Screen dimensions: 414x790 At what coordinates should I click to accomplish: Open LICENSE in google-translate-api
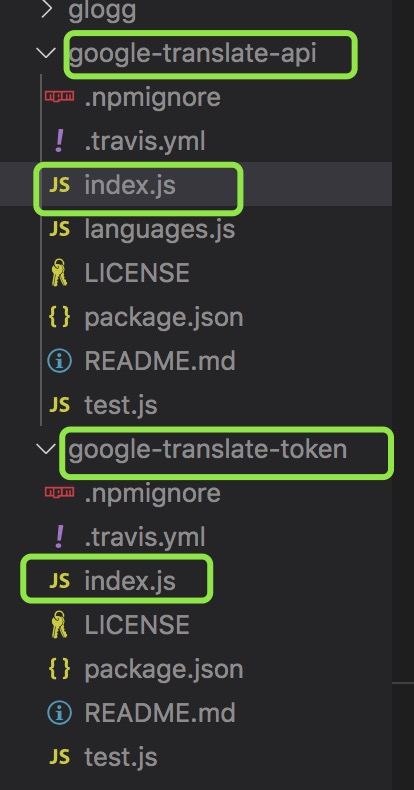click(x=137, y=273)
